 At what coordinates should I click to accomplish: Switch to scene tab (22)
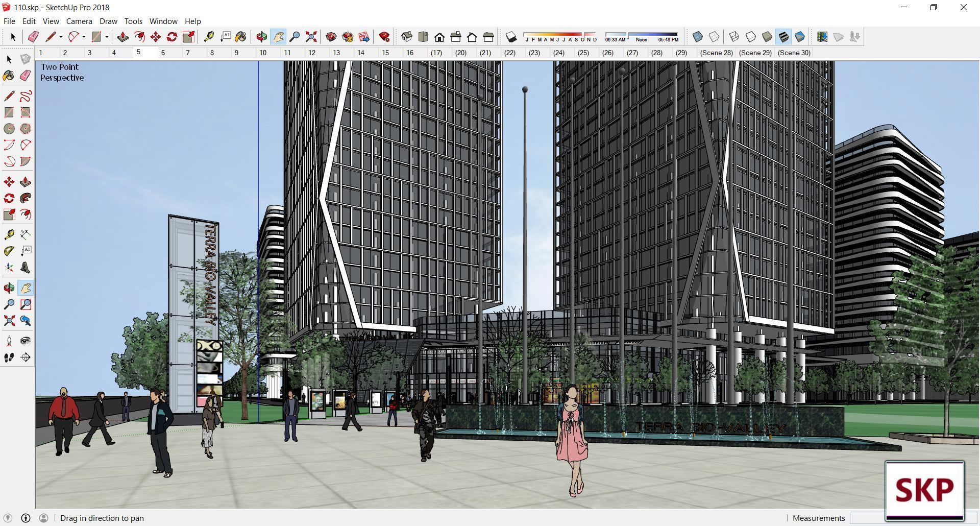(x=509, y=53)
